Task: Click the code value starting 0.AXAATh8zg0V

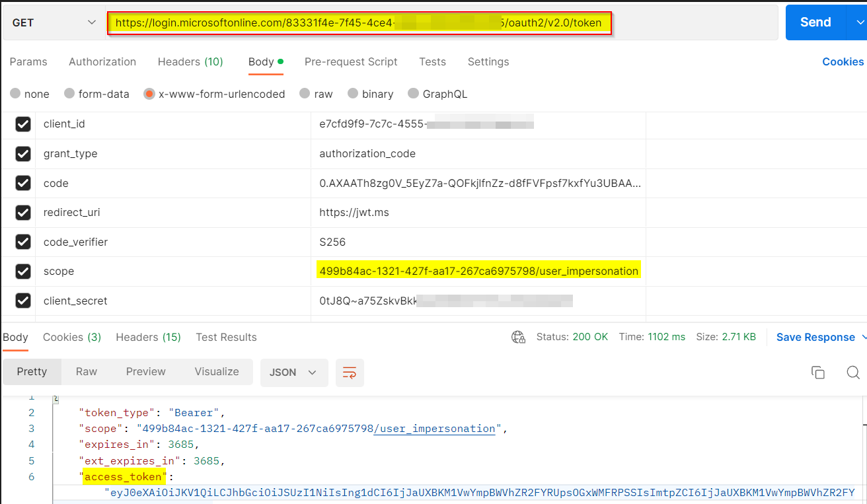Action: [478, 183]
